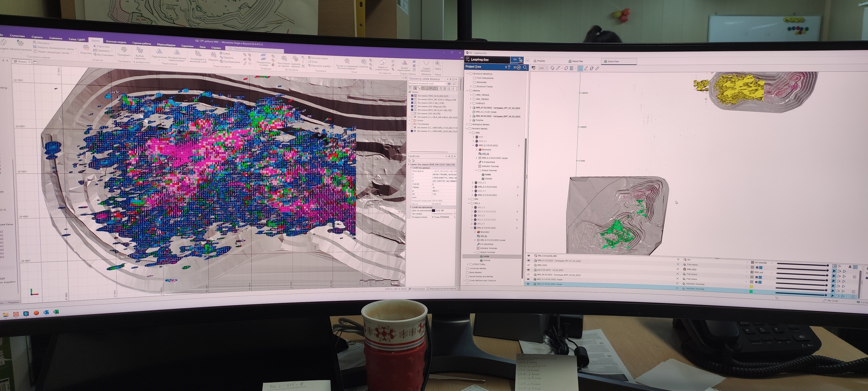Toggle the last checkbox in Визекс layer list
The image size is (868, 391).
click(412, 131)
